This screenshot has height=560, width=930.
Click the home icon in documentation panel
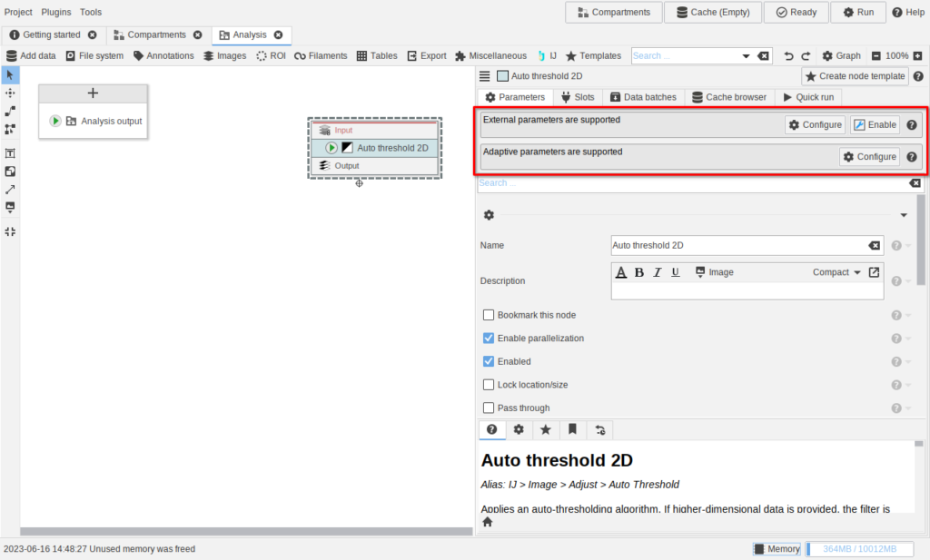click(x=488, y=522)
